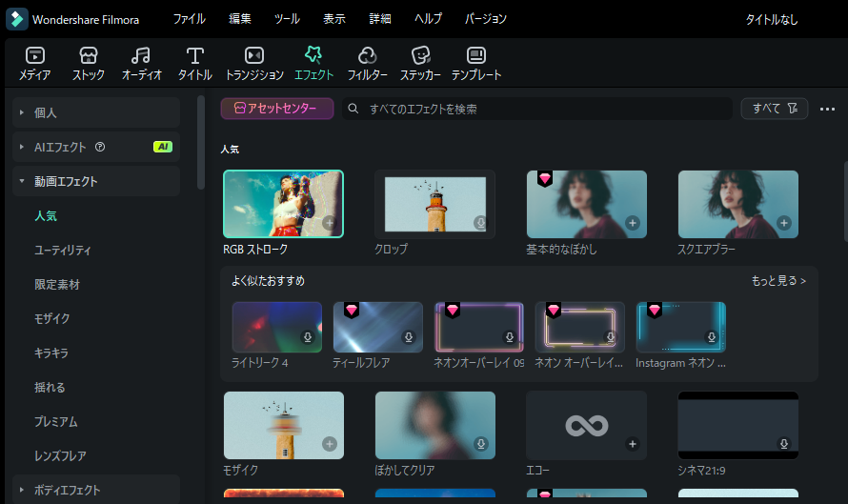Viewport: 848px width, 504px height.
Task: Select the RGB ストローク thumbnail
Action: click(x=283, y=204)
